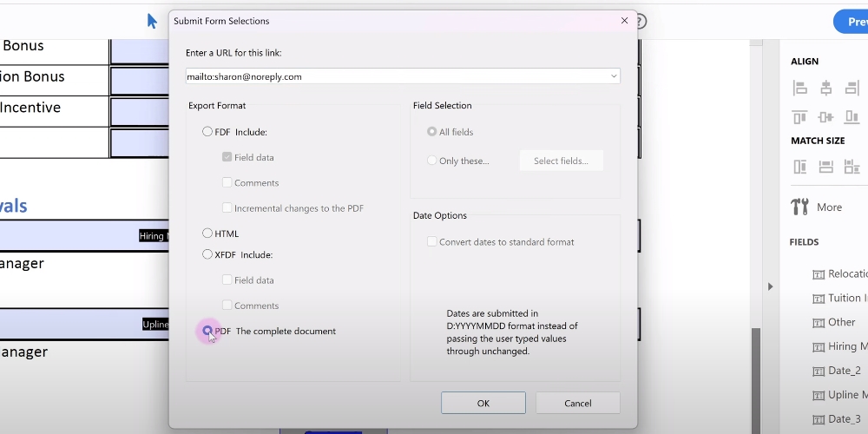
Task: Click the match height icon
Action: (x=799, y=167)
